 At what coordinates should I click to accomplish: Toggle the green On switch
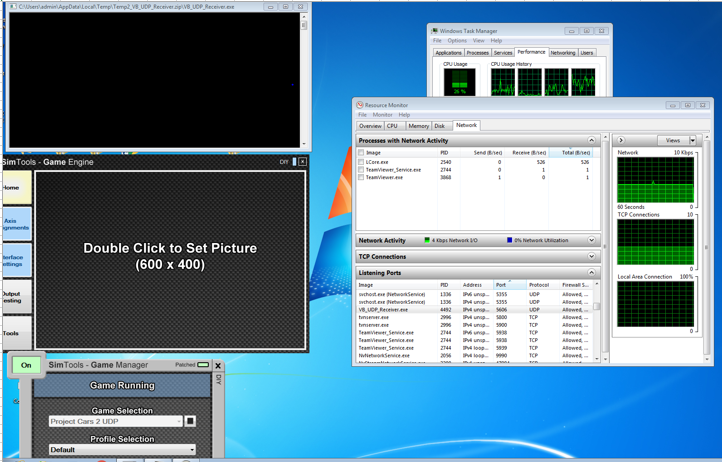(26, 365)
